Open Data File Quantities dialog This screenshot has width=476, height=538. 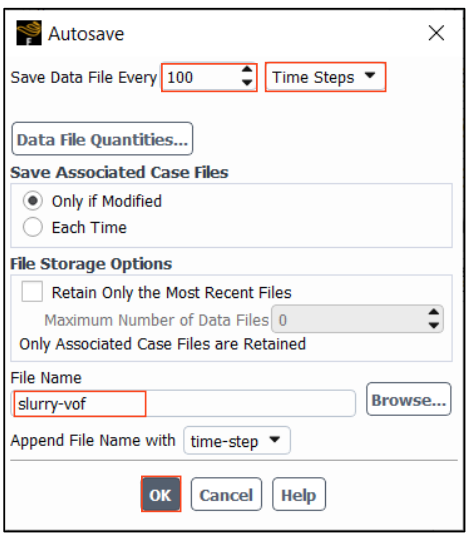point(102,139)
